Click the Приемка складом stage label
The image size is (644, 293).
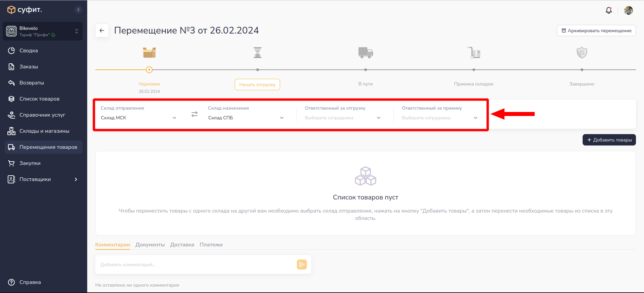[x=474, y=84]
